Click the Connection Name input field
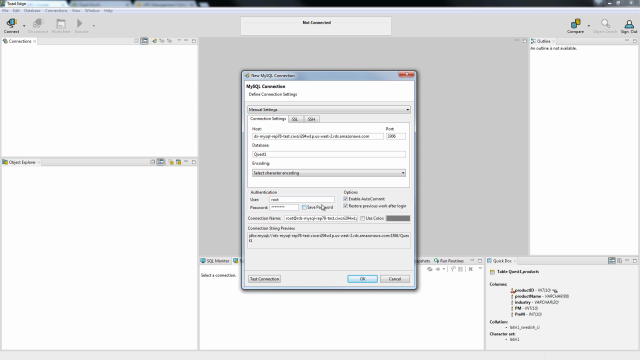The image size is (640, 360). (321, 218)
